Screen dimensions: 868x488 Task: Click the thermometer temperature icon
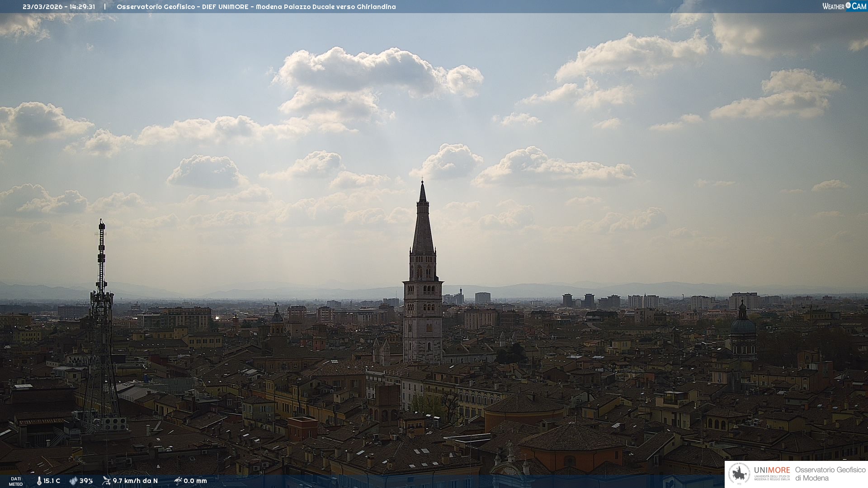point(39,481)
